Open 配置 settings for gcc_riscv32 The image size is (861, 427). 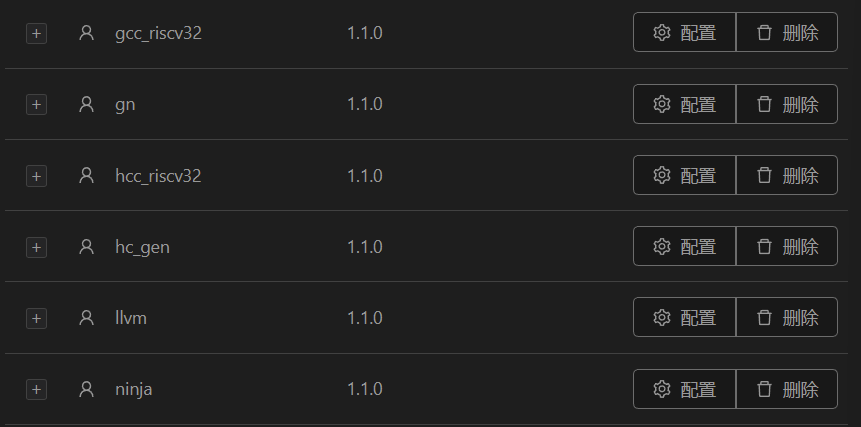click(x=685, y=32)
